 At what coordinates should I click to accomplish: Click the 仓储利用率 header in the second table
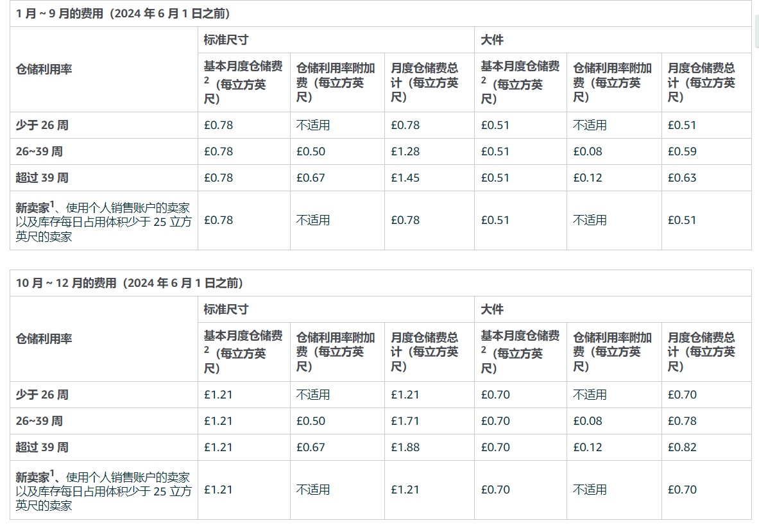[44, 339]
